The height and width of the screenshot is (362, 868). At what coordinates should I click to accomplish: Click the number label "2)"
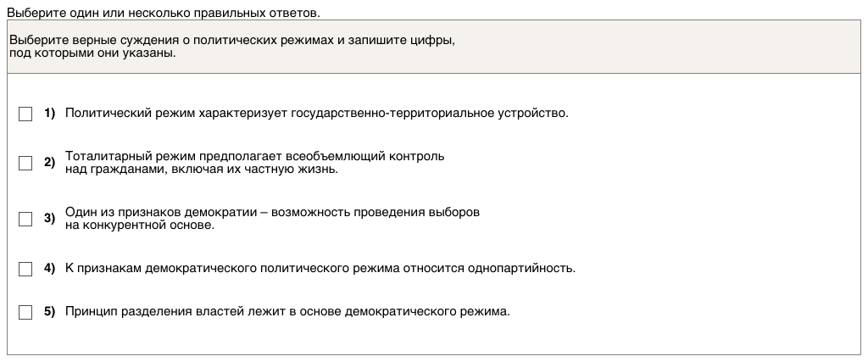(49, 163)
